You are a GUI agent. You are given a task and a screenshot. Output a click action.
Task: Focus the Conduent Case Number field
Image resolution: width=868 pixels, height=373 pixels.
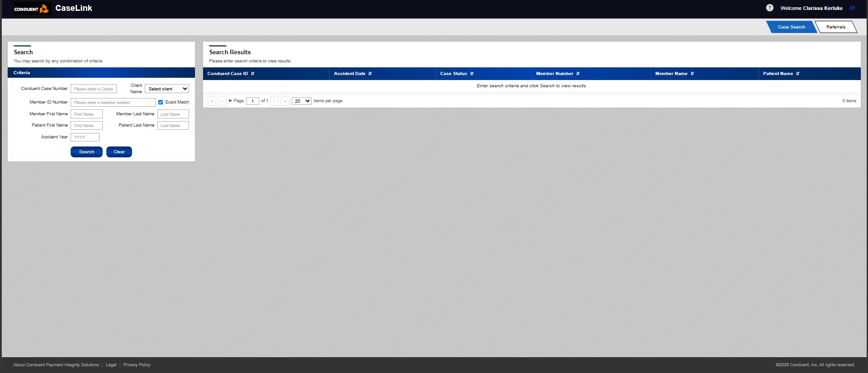click(94, 89)
